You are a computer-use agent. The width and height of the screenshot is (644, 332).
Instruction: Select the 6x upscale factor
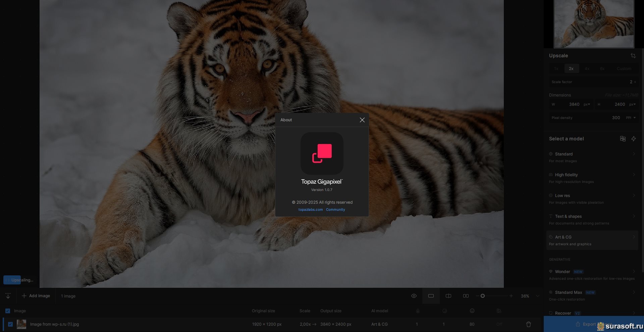(x=602, y=69)
